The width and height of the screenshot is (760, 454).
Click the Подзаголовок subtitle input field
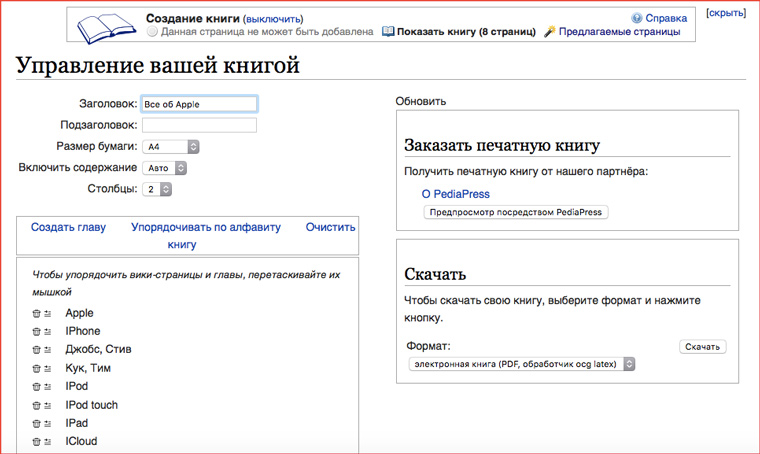[x=199, y=125]
